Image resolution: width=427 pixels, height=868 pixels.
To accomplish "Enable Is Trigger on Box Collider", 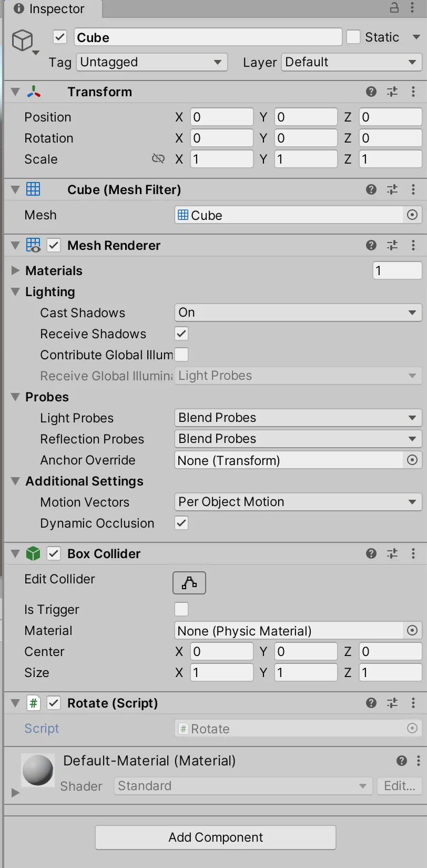I will 181,609.
